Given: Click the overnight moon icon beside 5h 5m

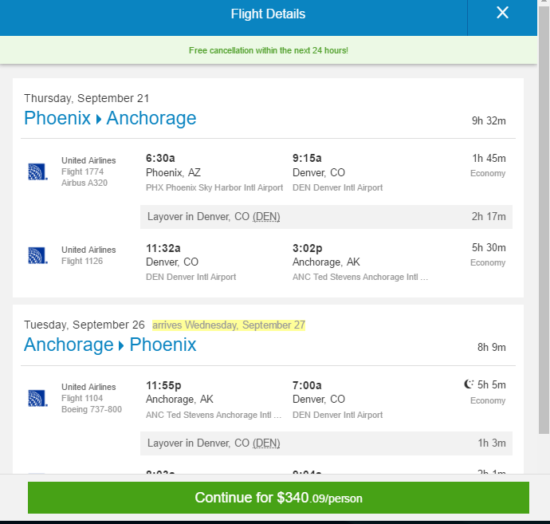Looking at the screenshot, I should [469, 384].
